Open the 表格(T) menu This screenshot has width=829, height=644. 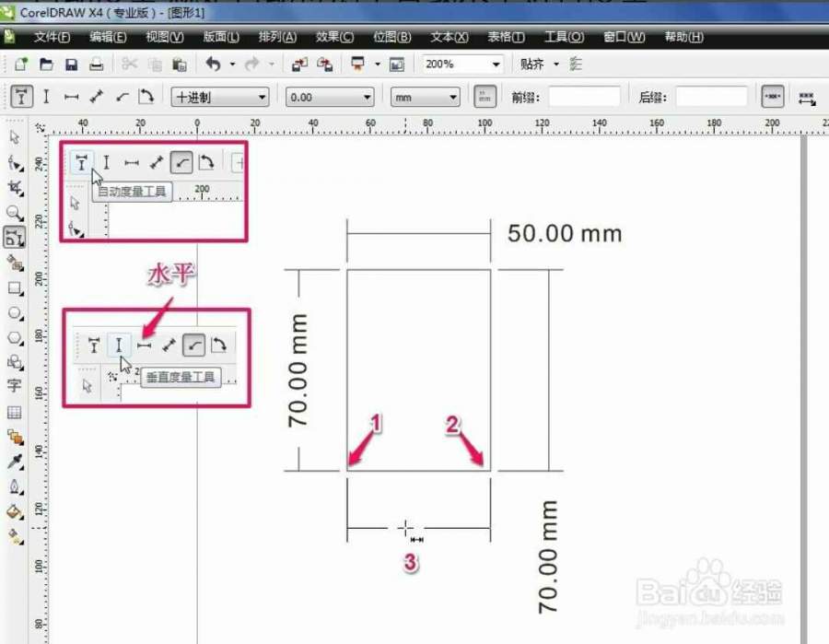click(x=506, y=37)
